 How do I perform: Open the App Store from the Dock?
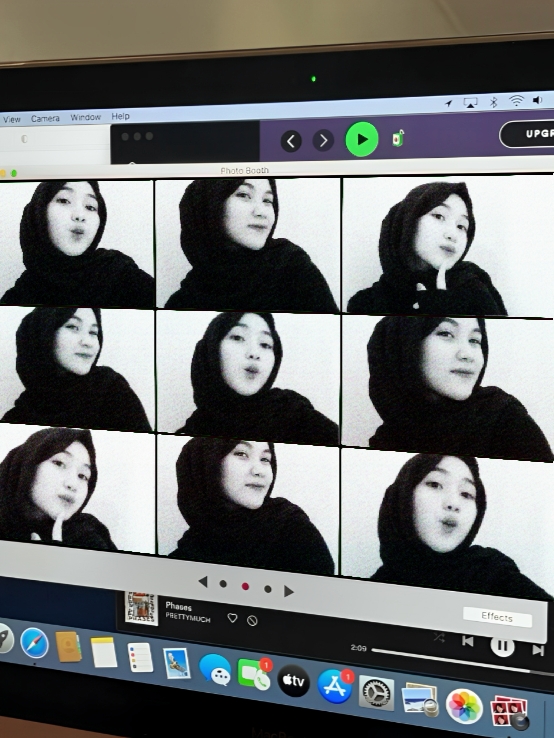(335, 686)
